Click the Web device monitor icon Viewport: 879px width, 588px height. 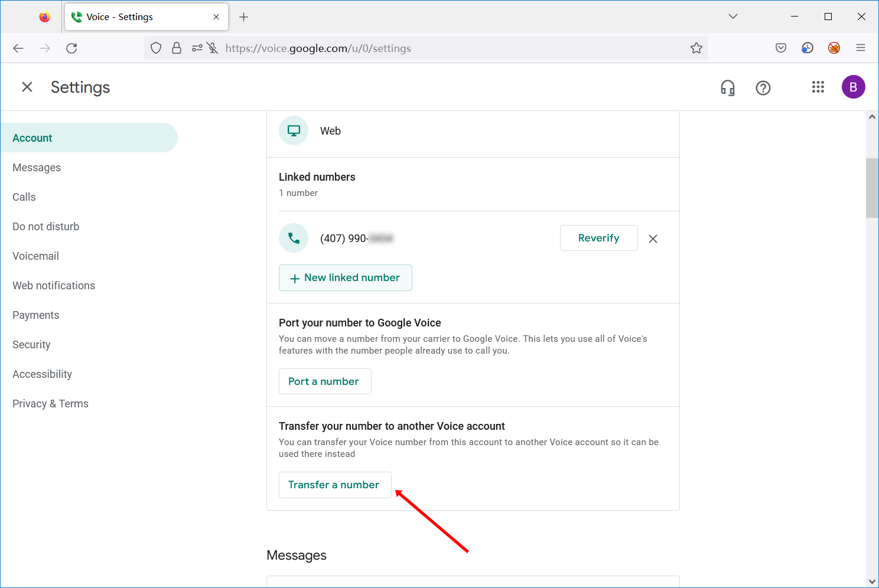pos(294,130)
